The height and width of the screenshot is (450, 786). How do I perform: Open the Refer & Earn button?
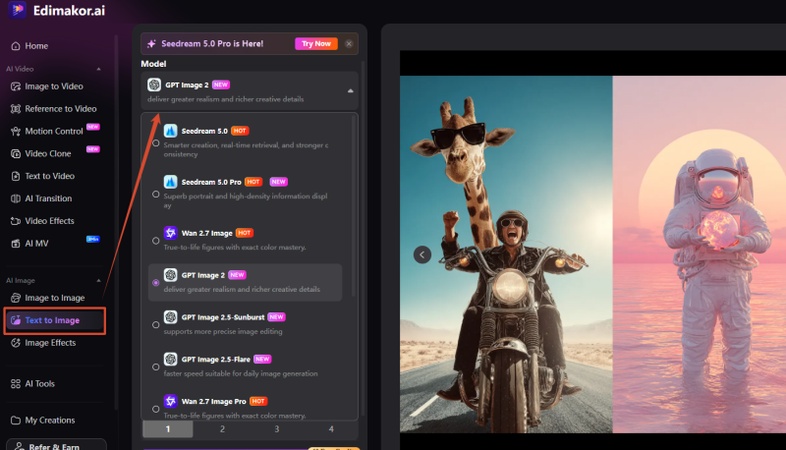[x=56, y=445]
